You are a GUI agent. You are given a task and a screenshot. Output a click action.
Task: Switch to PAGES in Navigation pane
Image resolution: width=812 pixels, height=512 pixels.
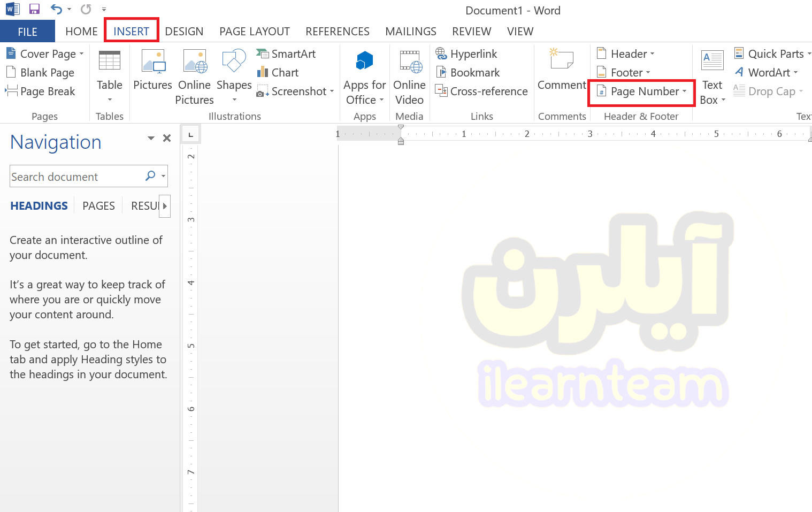coord(98,206)
